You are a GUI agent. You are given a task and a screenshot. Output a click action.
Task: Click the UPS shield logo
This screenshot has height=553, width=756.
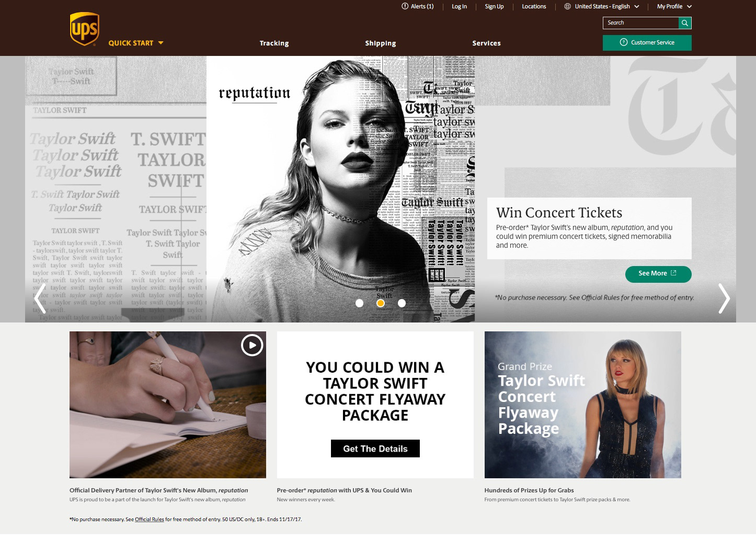[84, 29]
